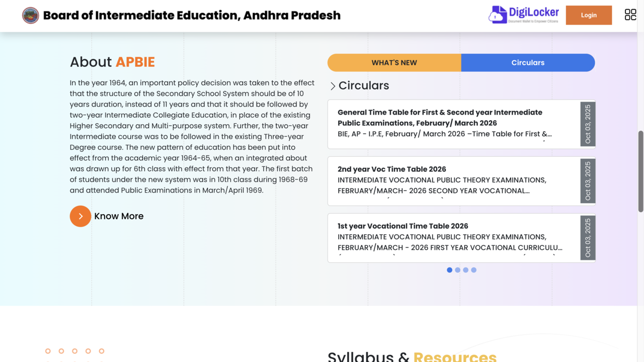Image resolution: width=644 pixels, height=362 pixels.
Task: Open the four-square grid menu icon
Action: [x=630, y=15]
